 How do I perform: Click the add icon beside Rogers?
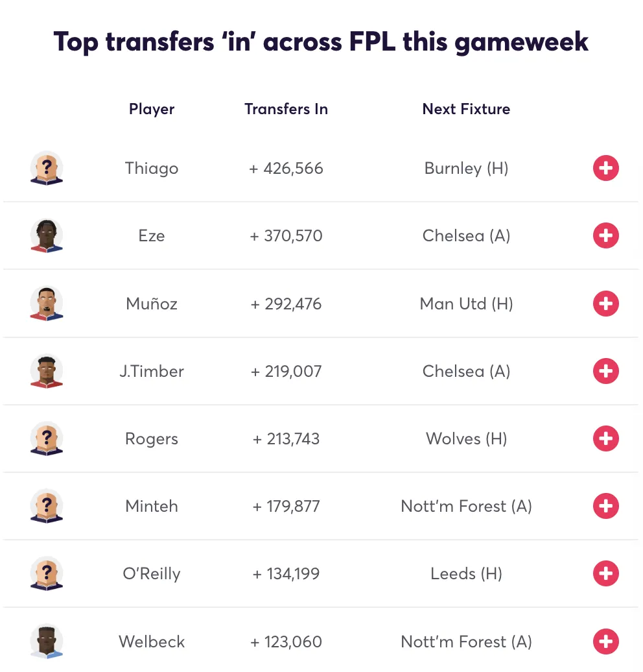[606, 438]
